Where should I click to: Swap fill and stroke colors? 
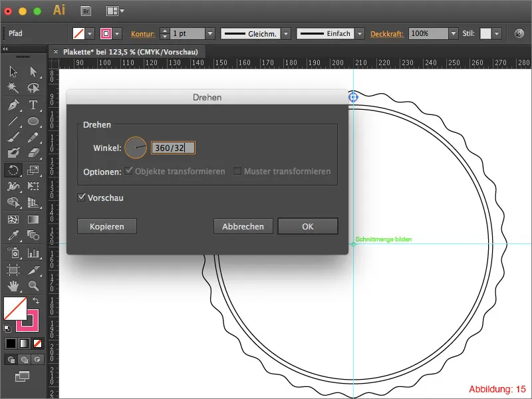[x=36, y=301]
